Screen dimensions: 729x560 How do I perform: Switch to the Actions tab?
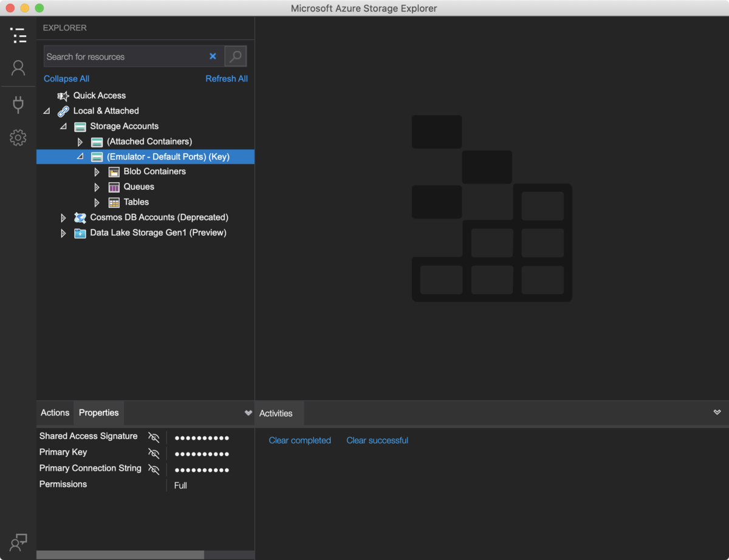[x=55, y=412]
